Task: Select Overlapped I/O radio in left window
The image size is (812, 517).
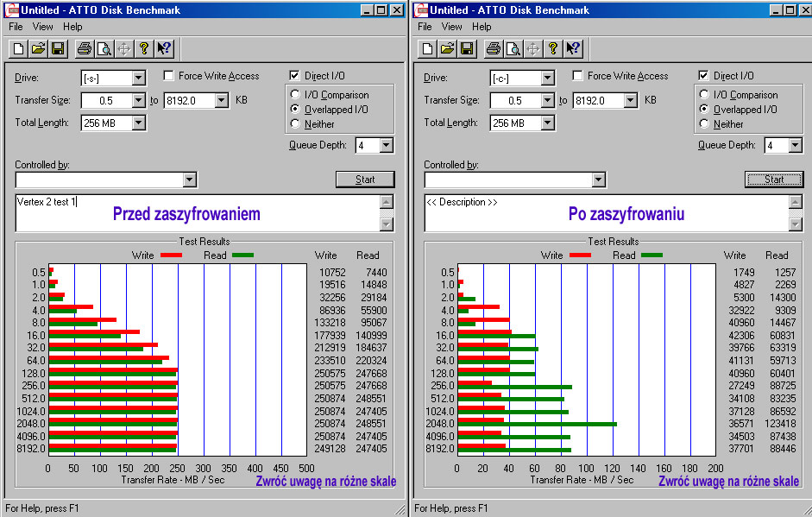Action: tap(295, 109)
